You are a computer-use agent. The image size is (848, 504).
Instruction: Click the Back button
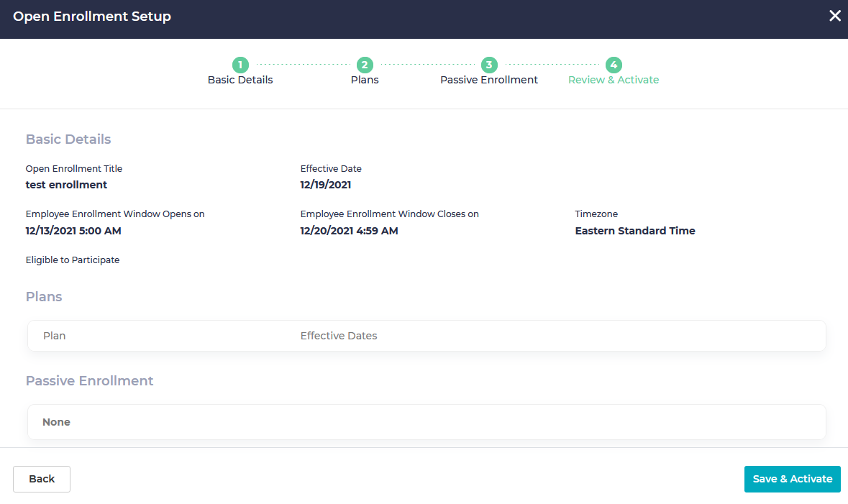point(41,479)
